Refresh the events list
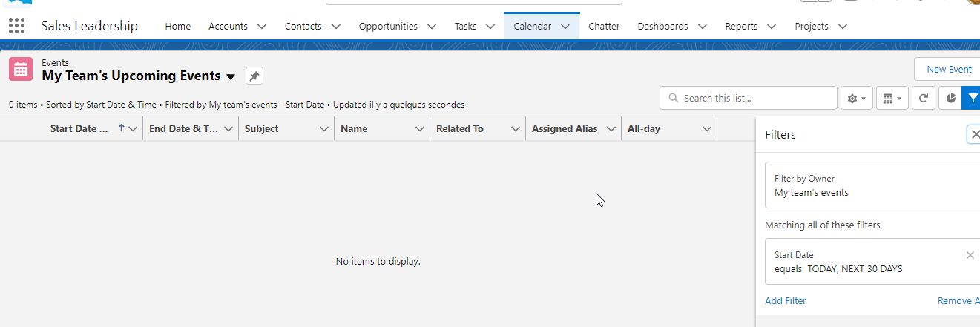The image size is (980, 327). (x=923, y=98)
